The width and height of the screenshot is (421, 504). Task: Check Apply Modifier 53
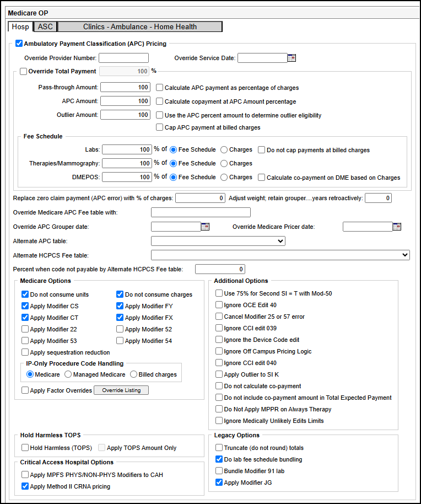coord(25,340)
